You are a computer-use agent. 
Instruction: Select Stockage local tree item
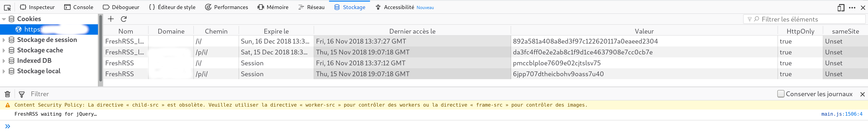tap(39, 71)
